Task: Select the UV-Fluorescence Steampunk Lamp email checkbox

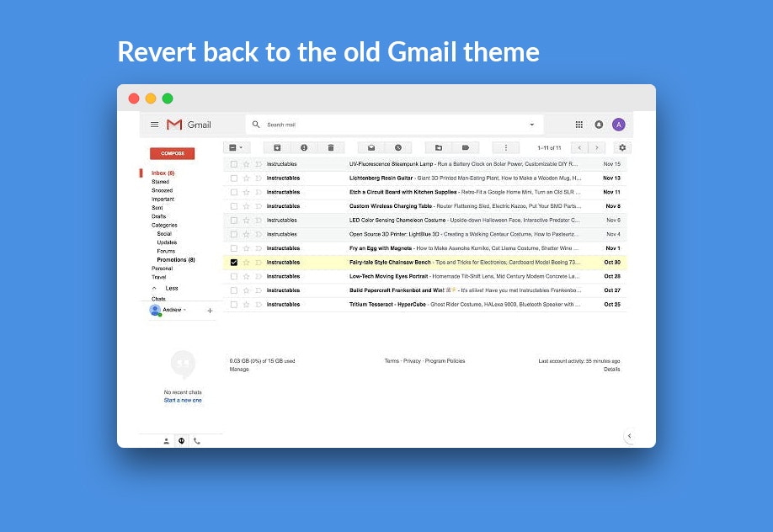Action: coord(233,163)
